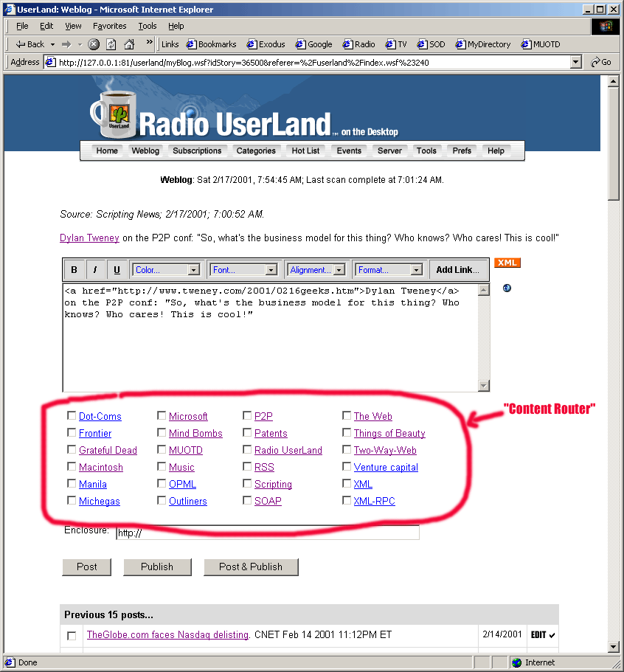Check the P2P category checkbox

(x=248, y=416)
